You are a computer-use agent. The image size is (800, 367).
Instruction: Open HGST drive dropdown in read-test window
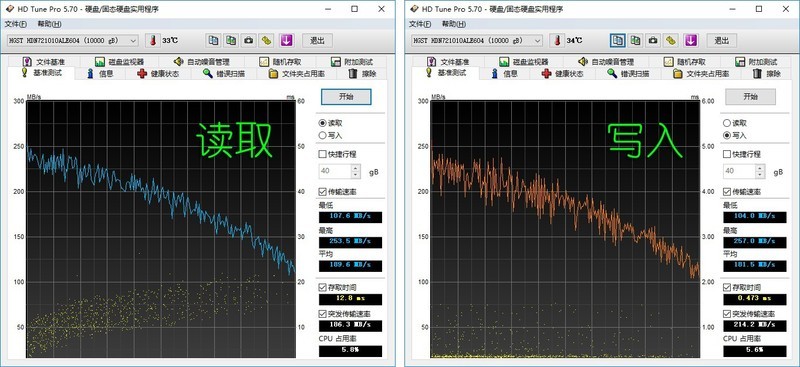pos(72,40)
